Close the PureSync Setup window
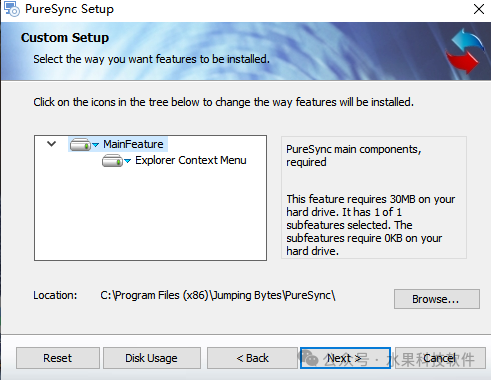The width and height of the screenshot is (491, 380). point(479,9)
